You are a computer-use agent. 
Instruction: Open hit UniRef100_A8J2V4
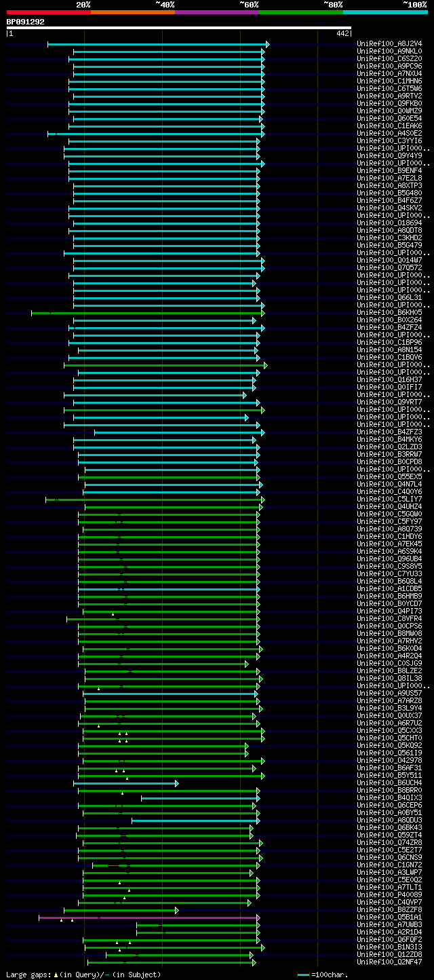point(389,43)
